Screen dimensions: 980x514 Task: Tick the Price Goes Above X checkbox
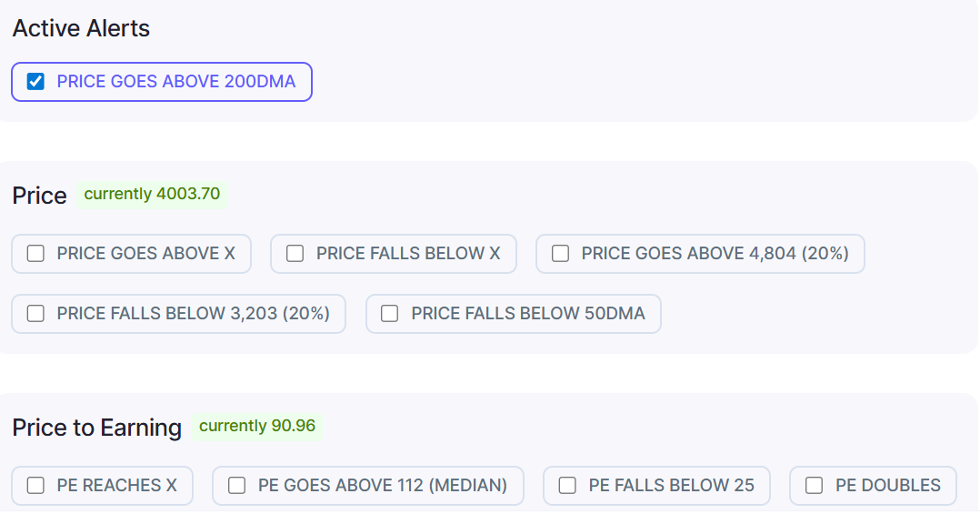click(x=35, y=254)
